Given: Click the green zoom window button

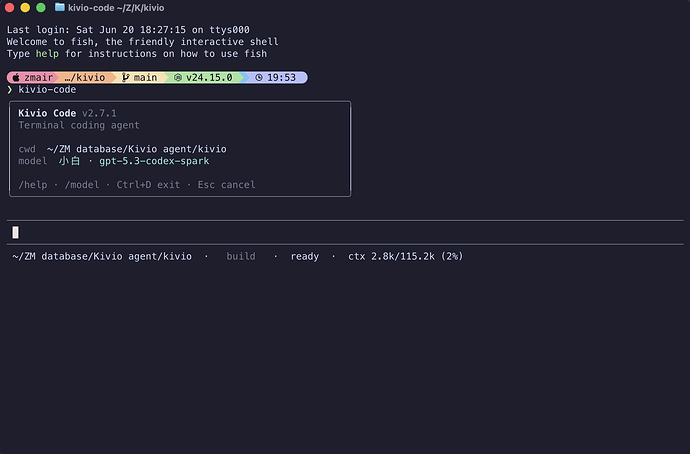Looking at the screenshot, I should [x=41, y=7].
